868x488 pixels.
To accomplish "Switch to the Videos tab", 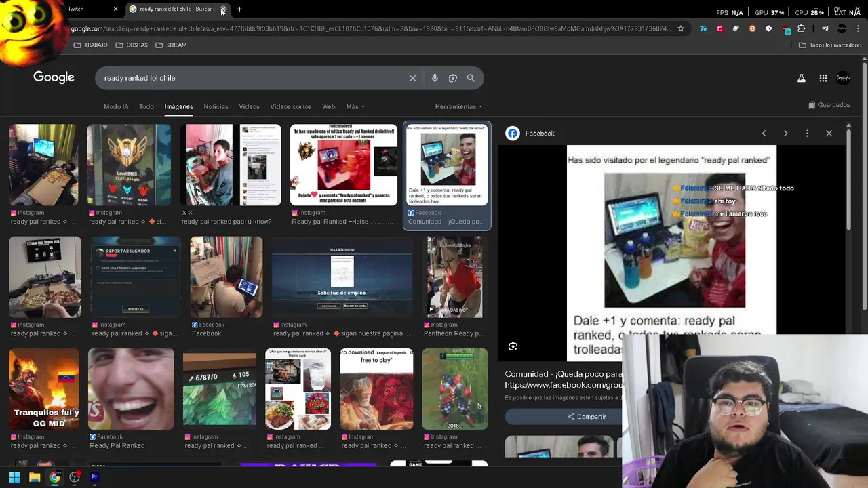I will click(249, 106).
